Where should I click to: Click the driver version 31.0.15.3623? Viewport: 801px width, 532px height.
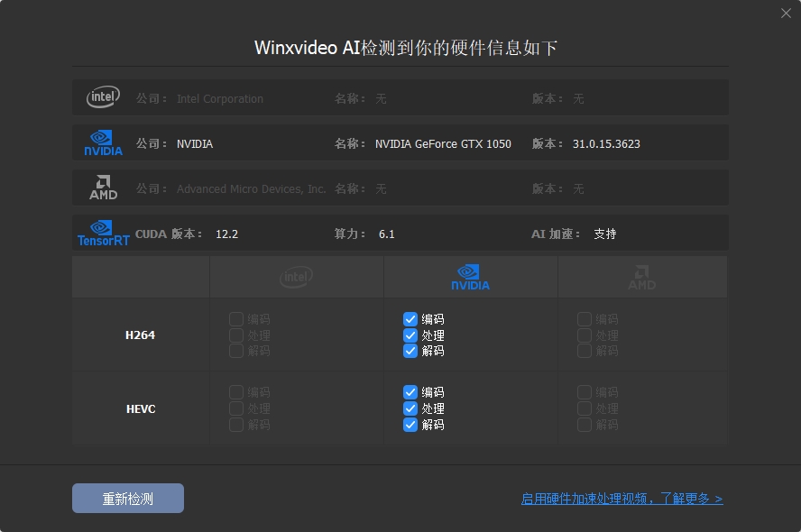tap(606, 144)
